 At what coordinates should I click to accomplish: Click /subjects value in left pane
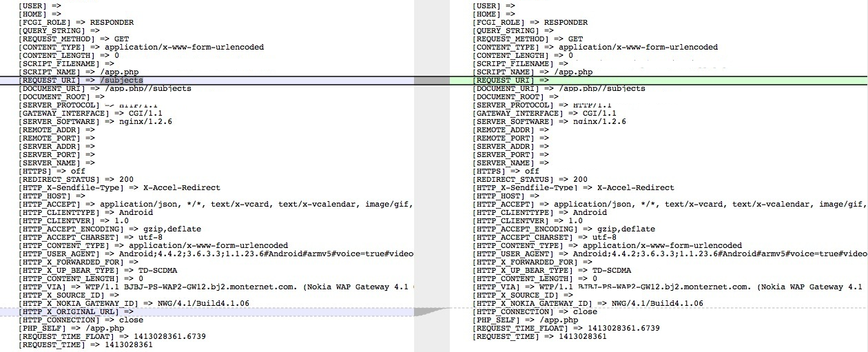click(122, 81)
